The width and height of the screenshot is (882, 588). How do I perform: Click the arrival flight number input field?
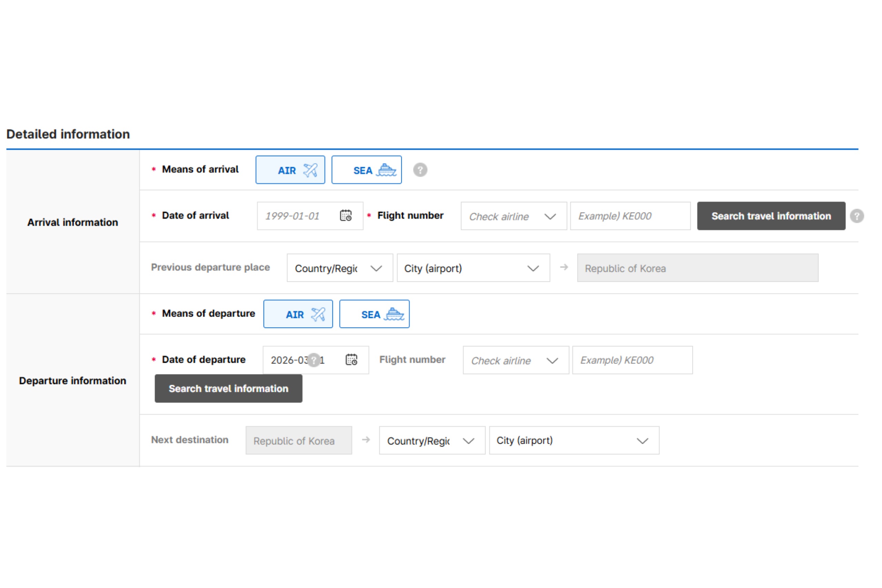click(x=630, y=216)
